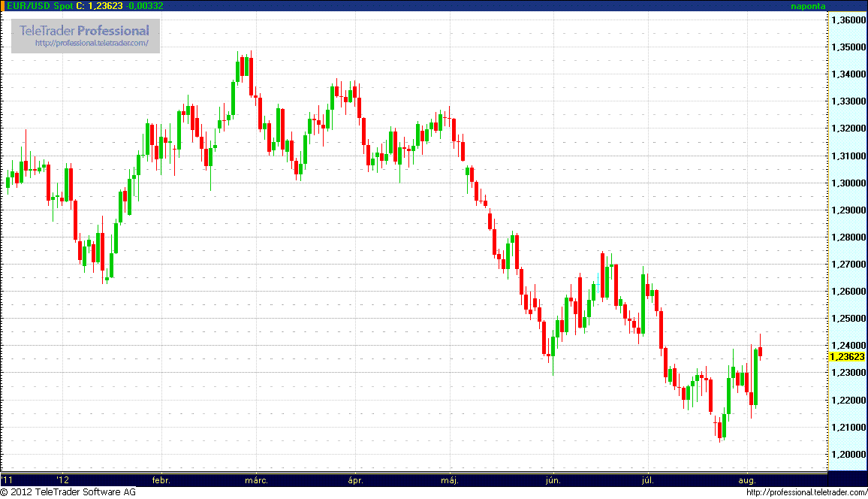The height and width of the screenshot is (499, 868).
Task: Select the 'naponta' interval label
Action: tap(808, 5)
